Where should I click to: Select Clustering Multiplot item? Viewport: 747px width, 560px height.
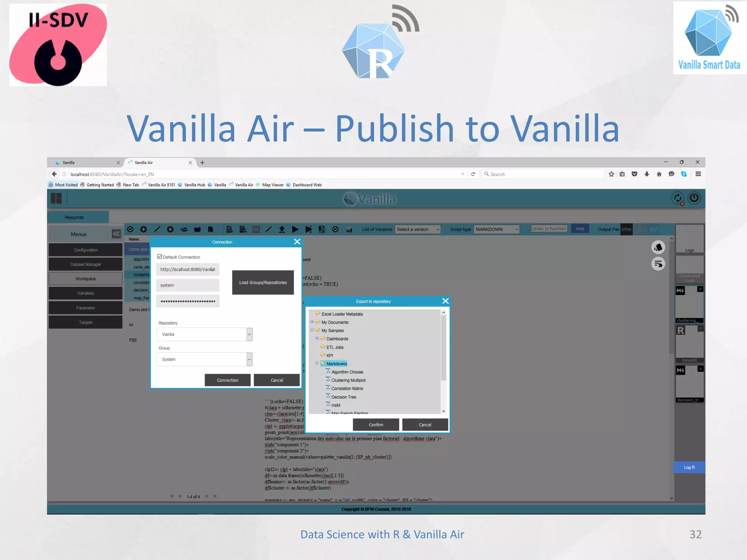tap(345, 380)
